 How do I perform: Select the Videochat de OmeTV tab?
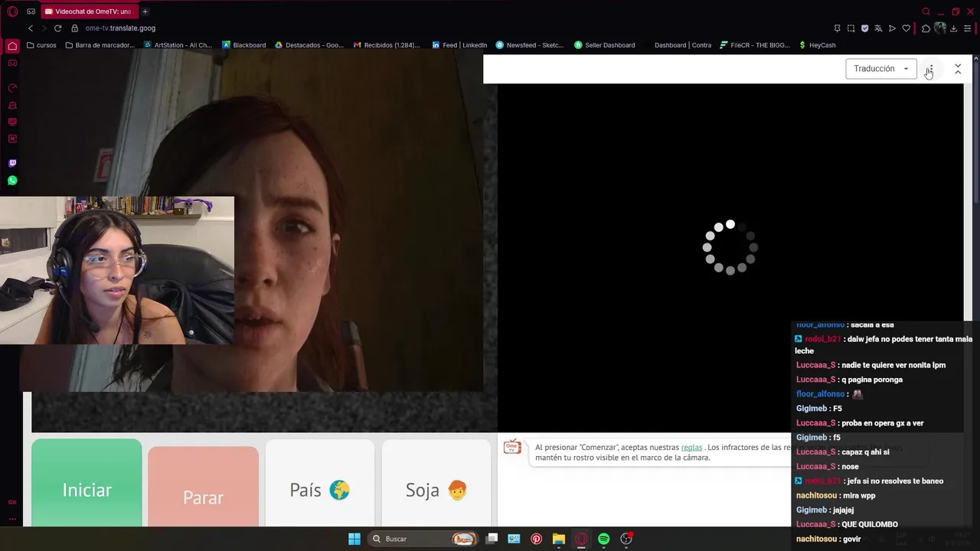click(88, 11)
